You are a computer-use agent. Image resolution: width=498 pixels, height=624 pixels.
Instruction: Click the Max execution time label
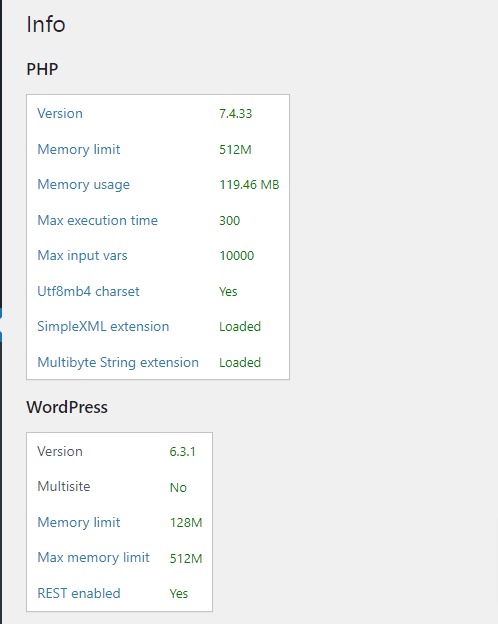97,220
